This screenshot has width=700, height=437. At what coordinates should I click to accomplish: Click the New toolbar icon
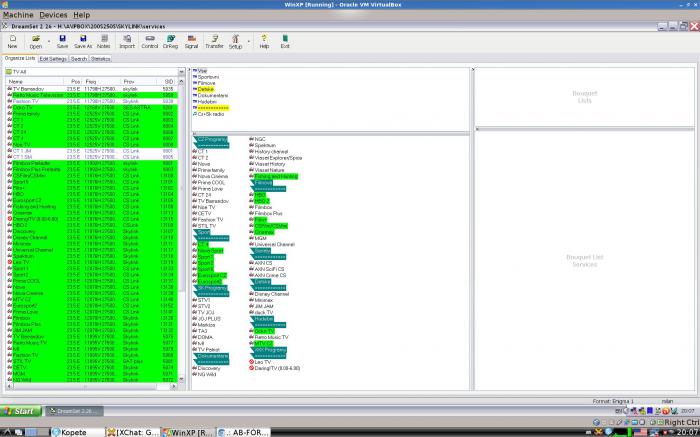click(12, 42)
